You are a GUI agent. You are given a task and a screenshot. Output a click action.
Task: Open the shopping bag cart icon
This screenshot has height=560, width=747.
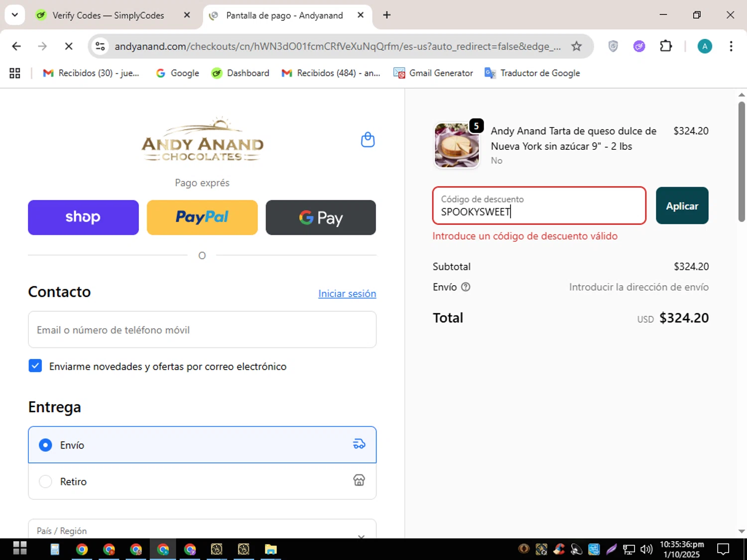(x=368, y=140)
